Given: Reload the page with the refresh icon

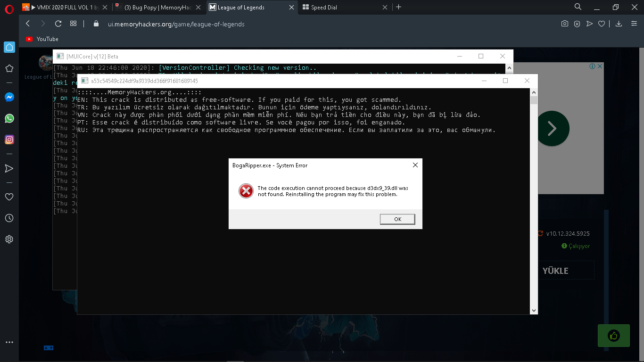Looking at the screenshot, I should click(x=58, y=24).
